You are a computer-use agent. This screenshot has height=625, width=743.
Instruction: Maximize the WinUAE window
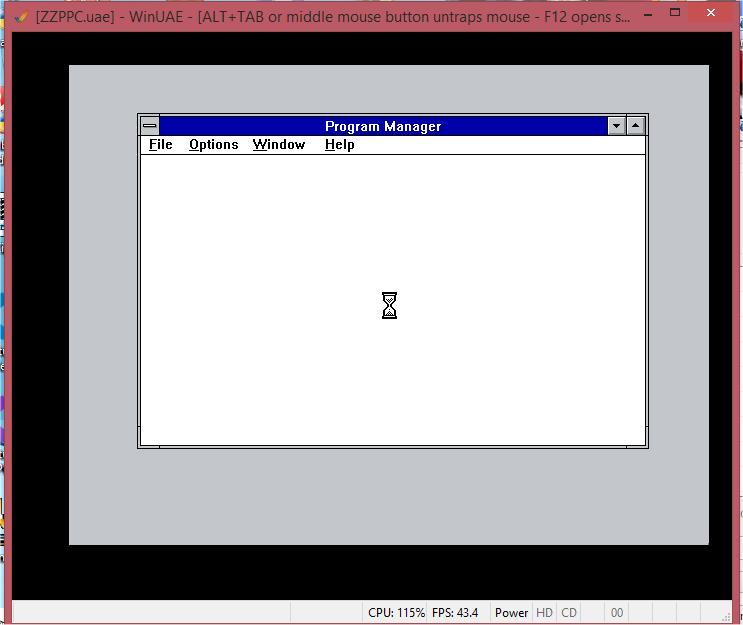675,13
